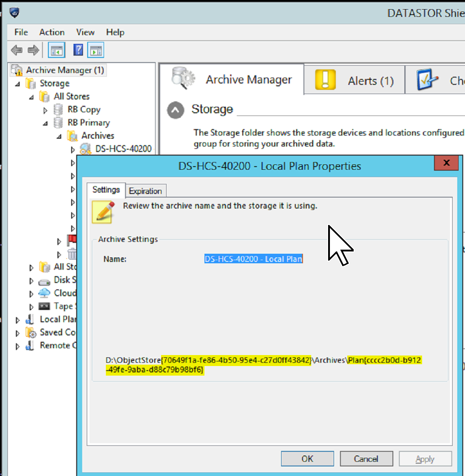Expand the Cloud storage node
Screen dimensions: 465x476
point(31,294)
